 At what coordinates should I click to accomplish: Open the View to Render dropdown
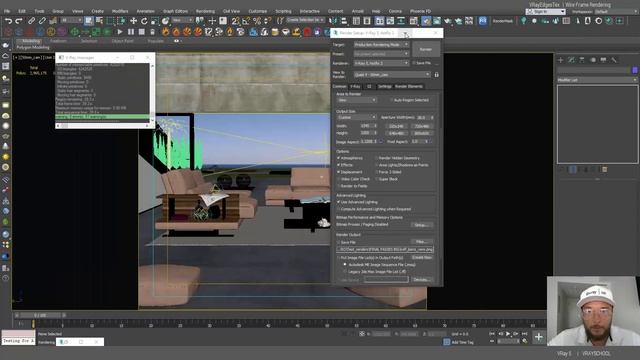[x=392, y=75]
